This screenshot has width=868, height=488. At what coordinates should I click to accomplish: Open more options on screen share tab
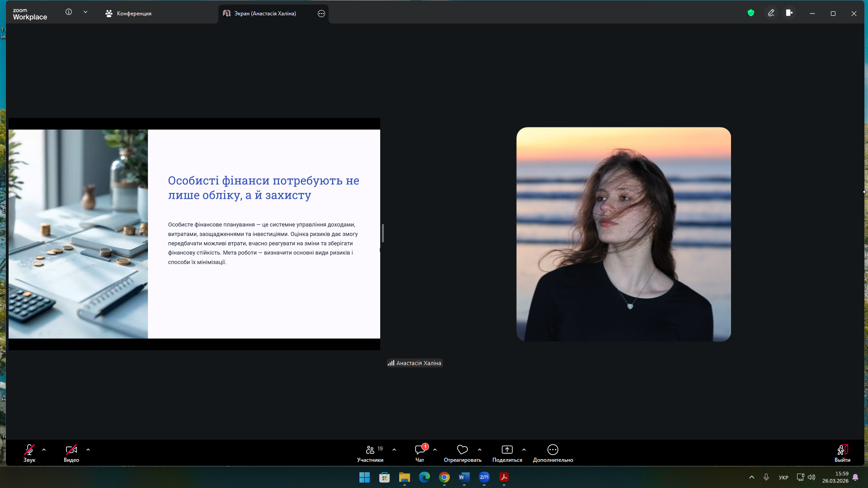point(321,14)
